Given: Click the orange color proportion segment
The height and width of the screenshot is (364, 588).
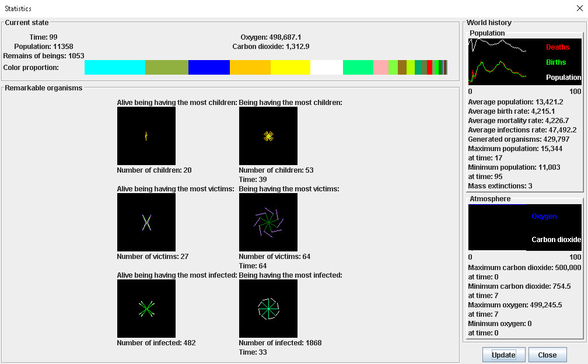Looking at the screenshot, I should [250, 67].
